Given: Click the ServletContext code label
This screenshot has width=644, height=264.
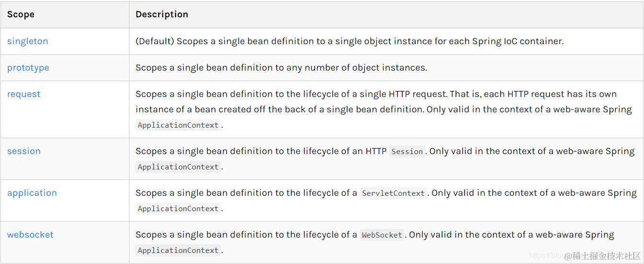Looking at the screenshot, I should point(393,193).
